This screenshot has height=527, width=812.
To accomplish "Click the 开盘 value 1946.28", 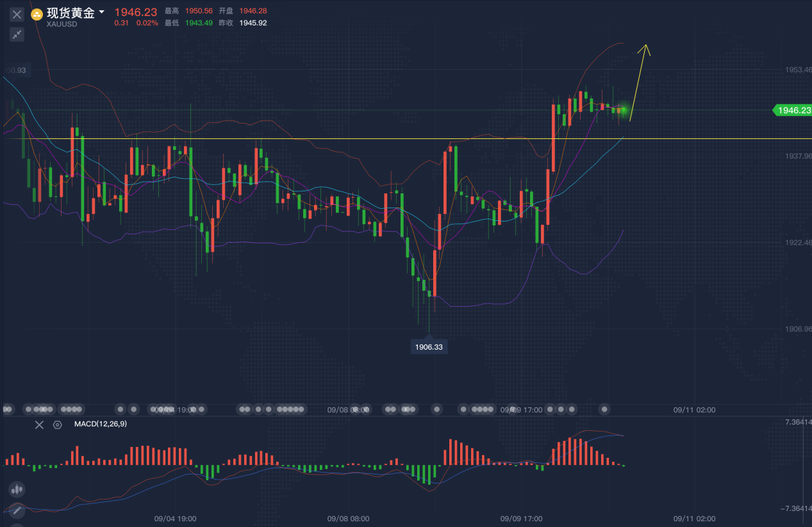I will (x=253, y=11).
